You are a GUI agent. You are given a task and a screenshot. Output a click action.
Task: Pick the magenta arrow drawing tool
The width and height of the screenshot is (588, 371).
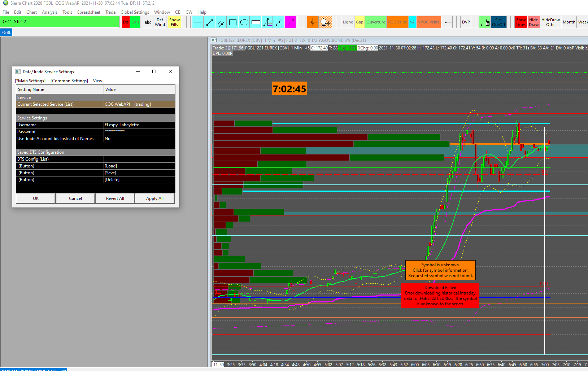(x=290, y=22)
